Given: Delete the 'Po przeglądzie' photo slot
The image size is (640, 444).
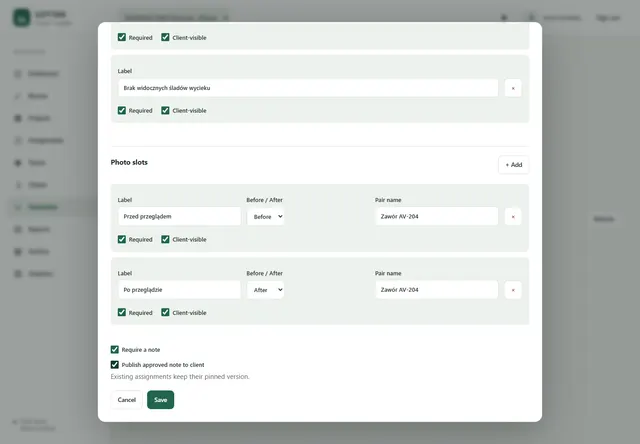Looking at the screenshot, I should point(513,290).
